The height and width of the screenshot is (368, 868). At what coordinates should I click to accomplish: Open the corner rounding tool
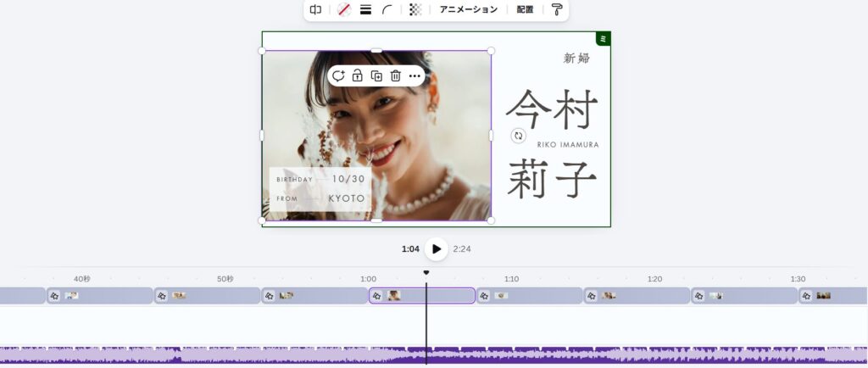click(387, 10)
